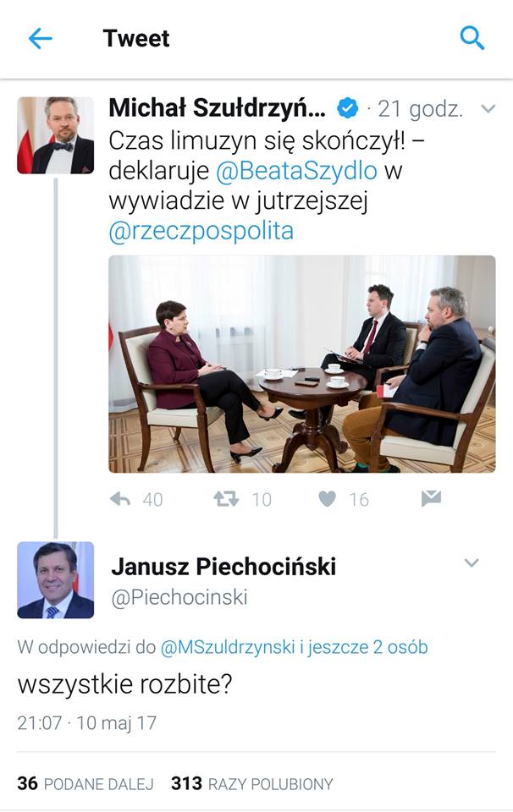Show the 313 'Razy polubiony' likes list
This screenshot has height=812, width=513.
pyautogui.click(x=252, y=783)
